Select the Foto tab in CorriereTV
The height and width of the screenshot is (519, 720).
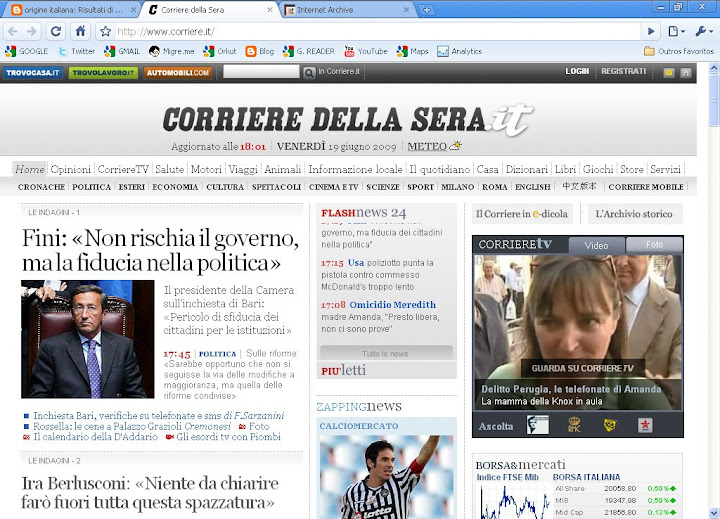click(x=654, y=245)
